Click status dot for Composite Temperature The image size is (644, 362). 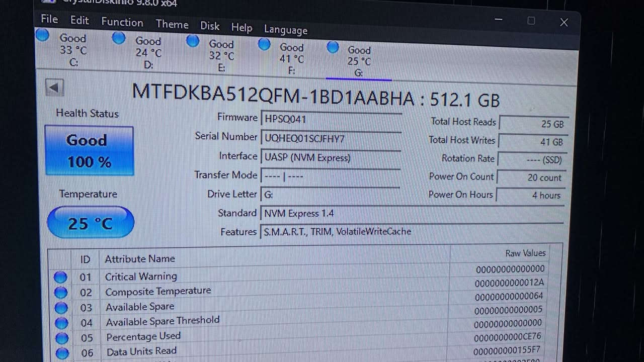[x=61, y=293]
